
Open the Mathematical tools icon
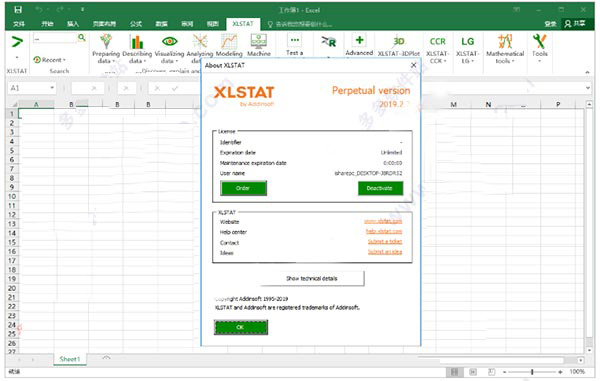[x=505, y=41]
